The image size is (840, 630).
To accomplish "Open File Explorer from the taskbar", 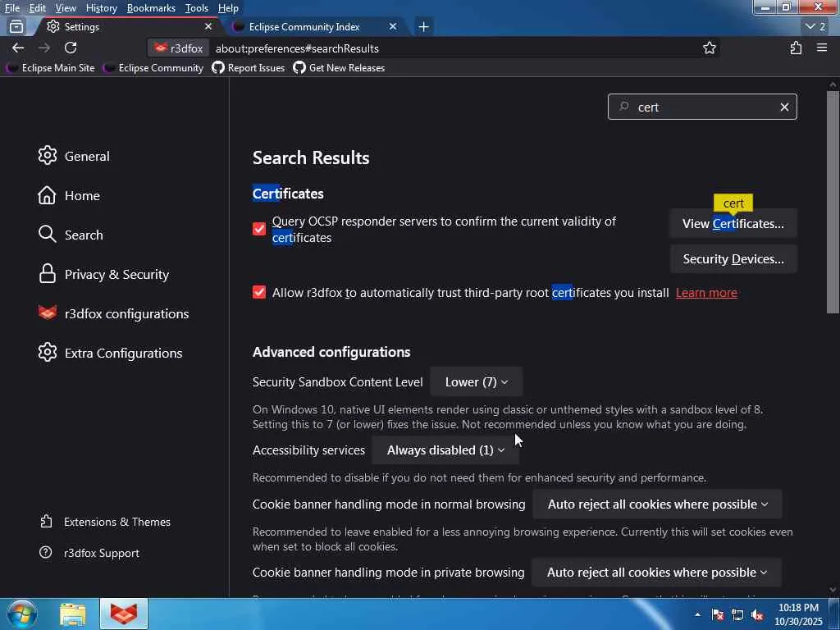I will coord(72,614).
